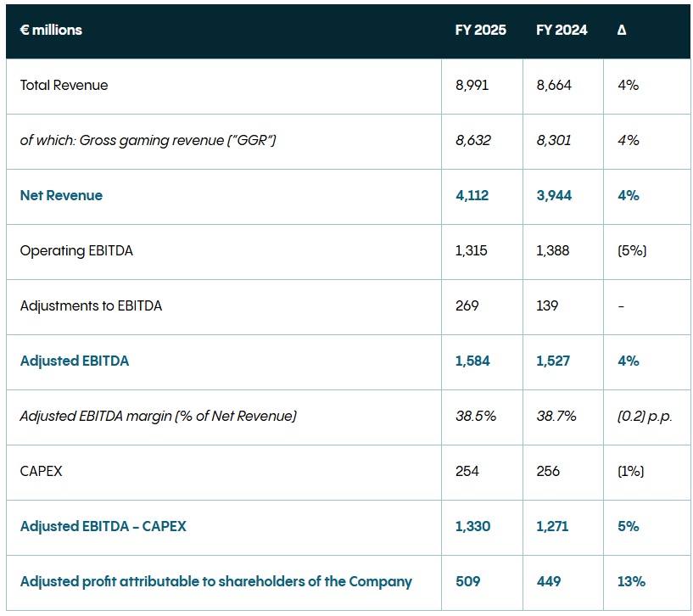Select Net Revenue value 4,112

[472, 195]
